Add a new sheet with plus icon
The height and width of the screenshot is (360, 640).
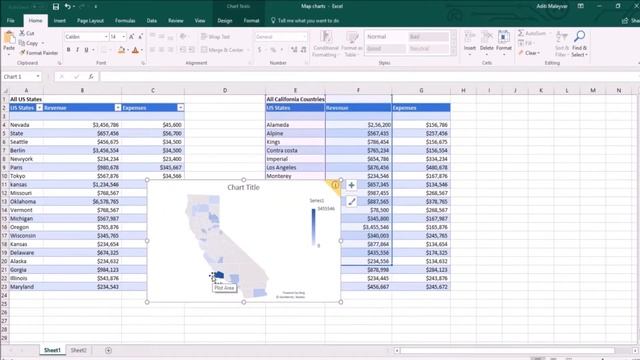(x=108, y=350)
